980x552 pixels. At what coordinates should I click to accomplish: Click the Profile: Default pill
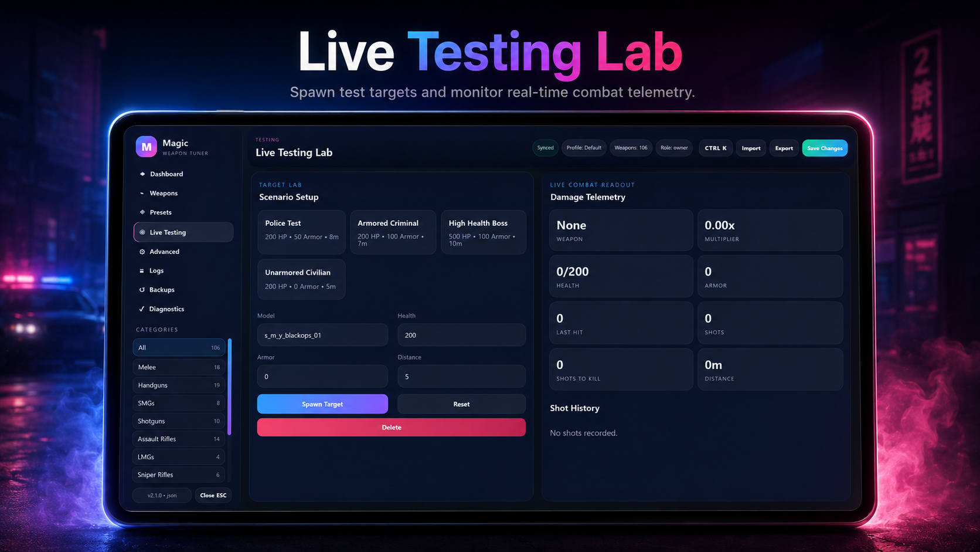click(584, 148)
